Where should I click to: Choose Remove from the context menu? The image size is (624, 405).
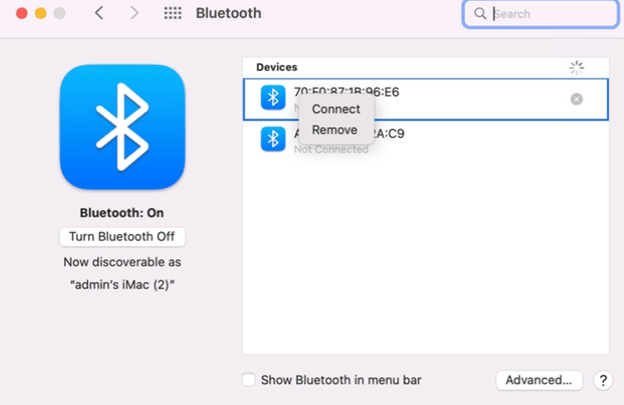[x=334, y=130]
